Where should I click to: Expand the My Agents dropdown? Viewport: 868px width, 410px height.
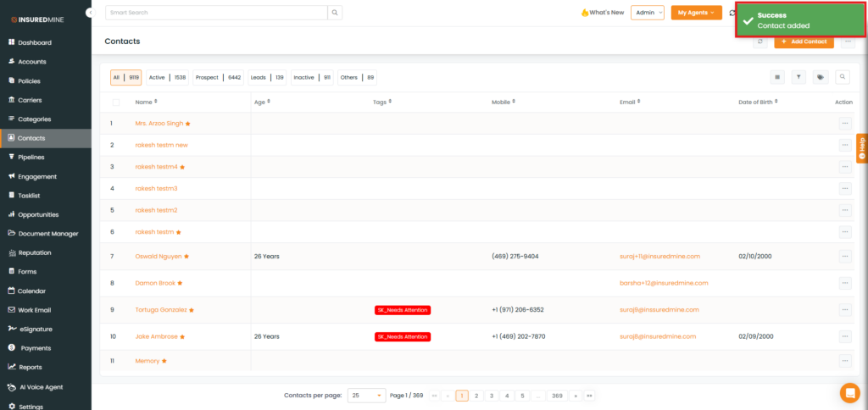tap(695, 13)
